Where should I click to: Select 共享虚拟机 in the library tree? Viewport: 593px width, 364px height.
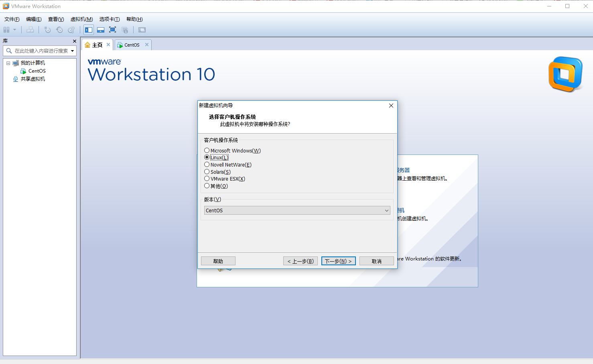pyautogui.click(x=33, y=79)
